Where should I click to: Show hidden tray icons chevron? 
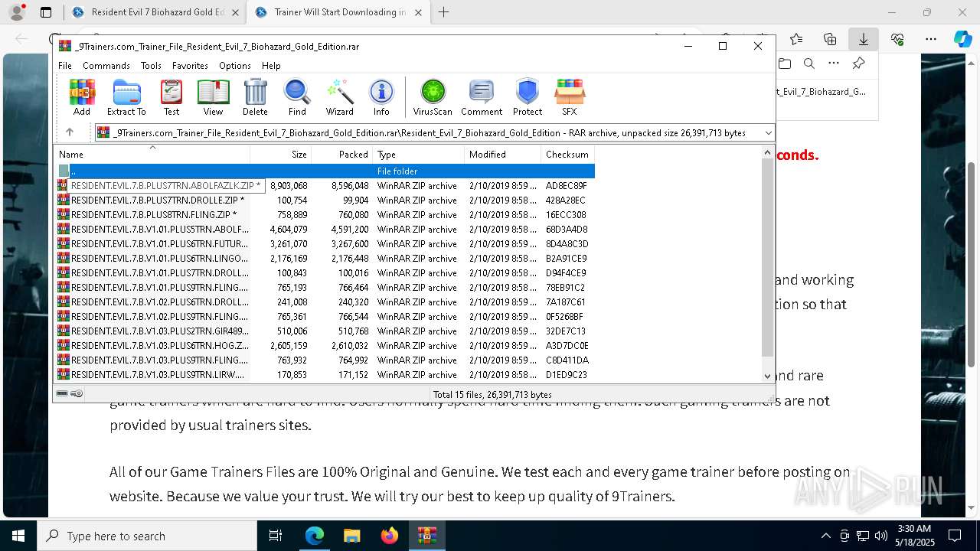click(825, 536)
